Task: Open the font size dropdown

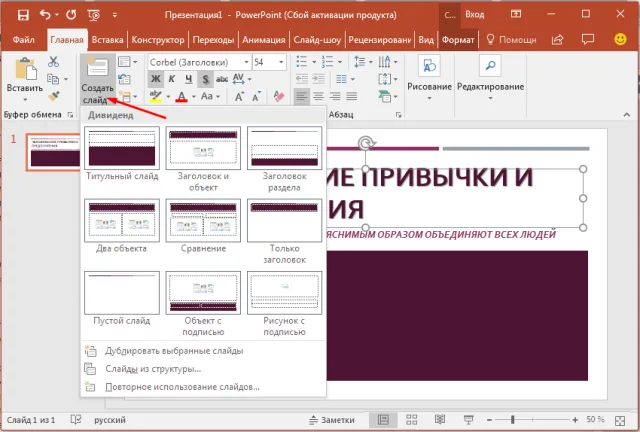Action: (x=281, y=62)
